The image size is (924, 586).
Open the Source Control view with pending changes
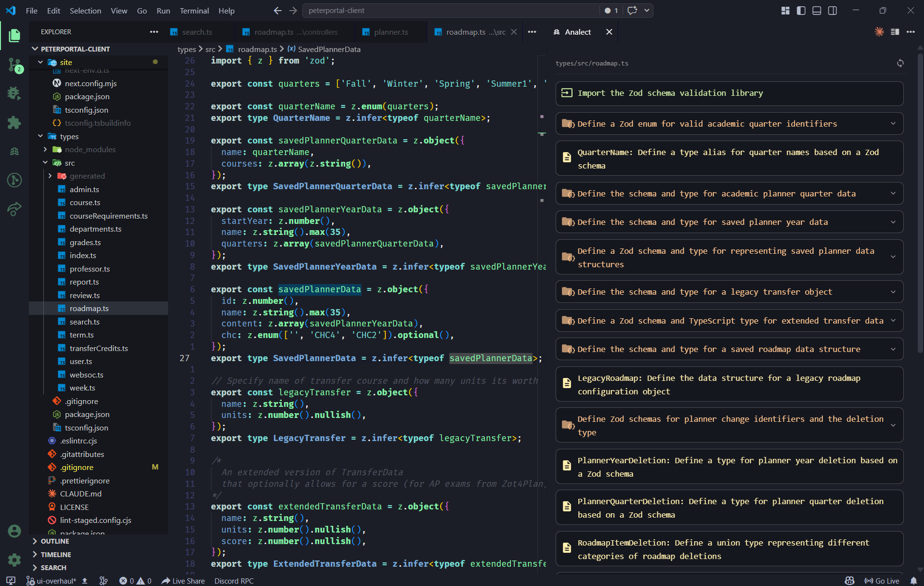(14, 65)
